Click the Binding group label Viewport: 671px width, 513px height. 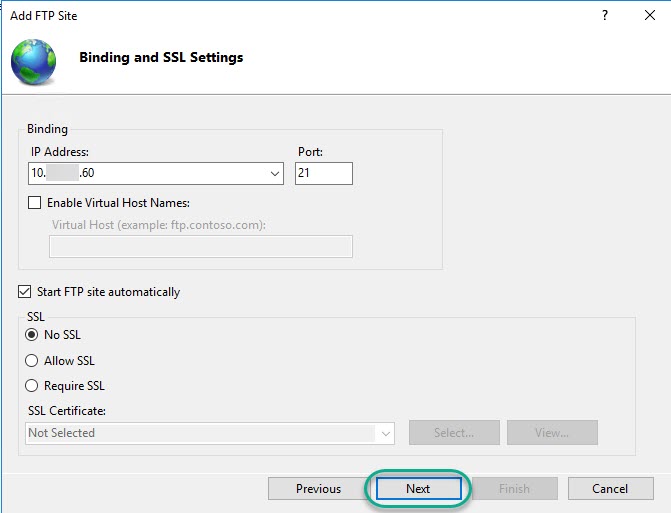(48, 129)
